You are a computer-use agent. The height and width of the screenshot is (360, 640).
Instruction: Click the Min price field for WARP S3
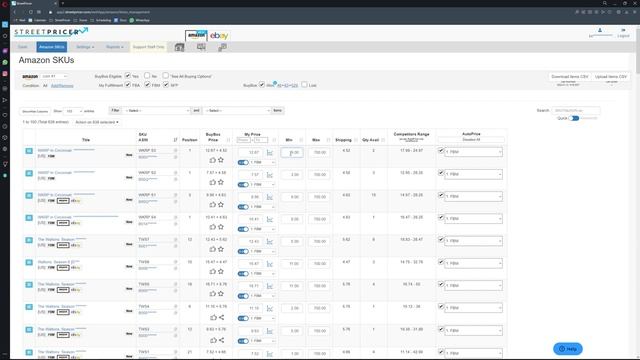click(292, 153)
